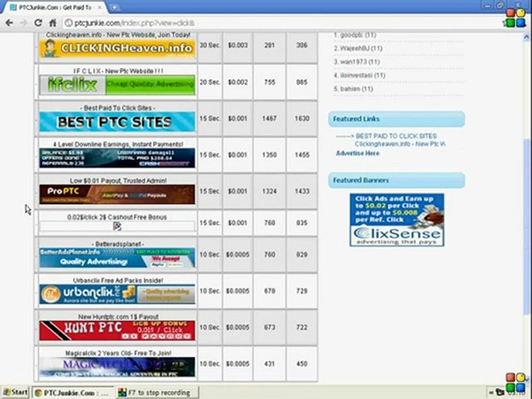This screenshot has width=532, height=399.
Task: Open the ClixSense featured banner
Action: click(x=397, y=220)
